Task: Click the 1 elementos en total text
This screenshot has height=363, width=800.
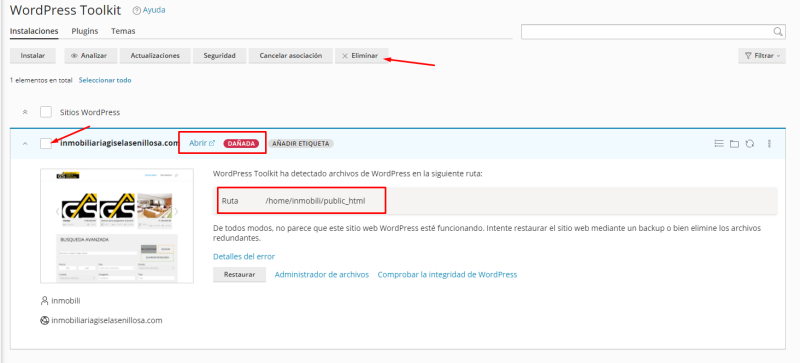Action: pyautogui.click(x=41, y=80)
